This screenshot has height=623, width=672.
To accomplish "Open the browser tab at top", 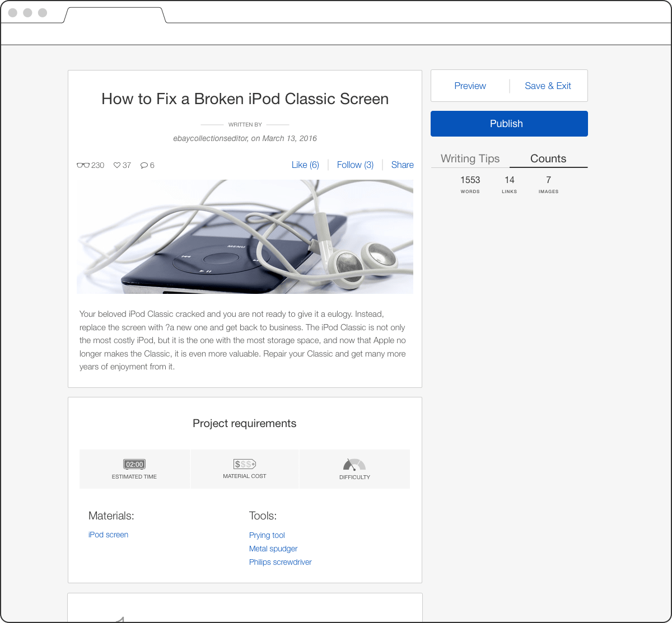I will [115, 15].
